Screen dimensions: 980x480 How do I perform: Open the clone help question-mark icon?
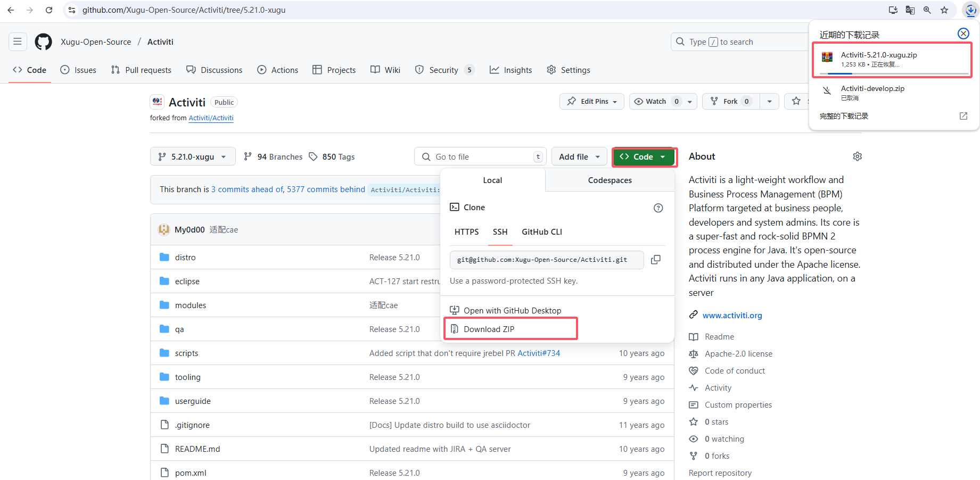658,208
